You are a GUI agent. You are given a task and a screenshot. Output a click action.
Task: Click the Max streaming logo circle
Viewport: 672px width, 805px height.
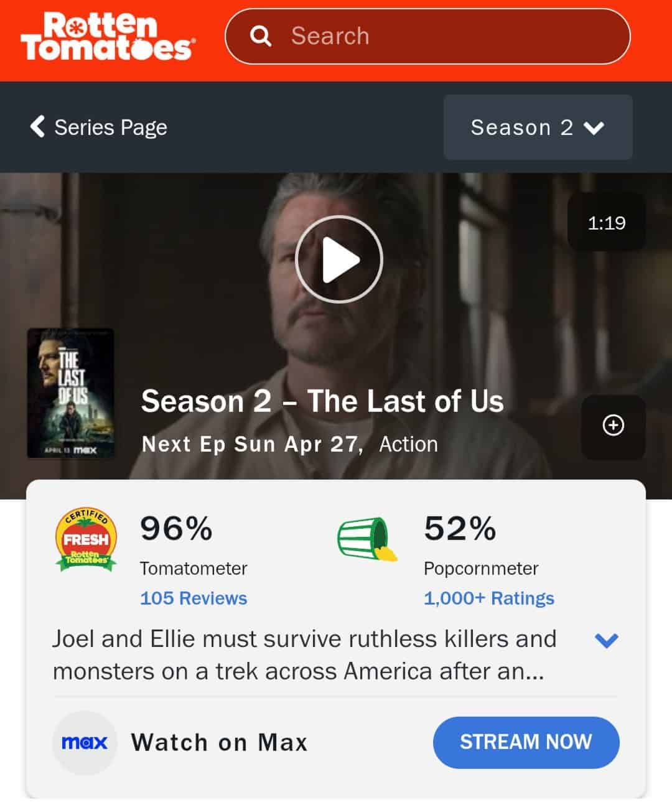click(85, 742)
